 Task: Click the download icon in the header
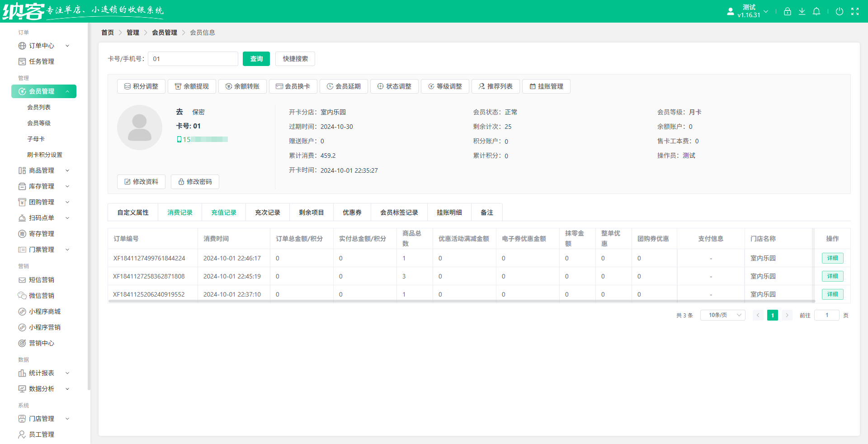(802, 11)
